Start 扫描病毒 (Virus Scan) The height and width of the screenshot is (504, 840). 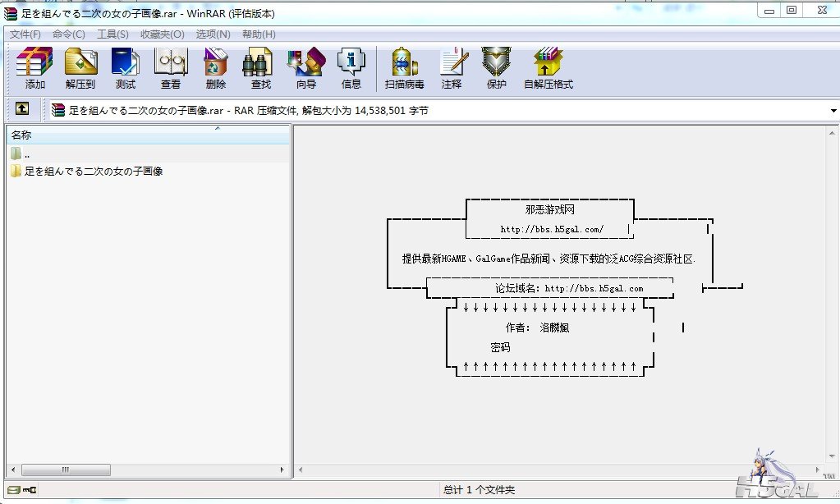pos(405,67)
